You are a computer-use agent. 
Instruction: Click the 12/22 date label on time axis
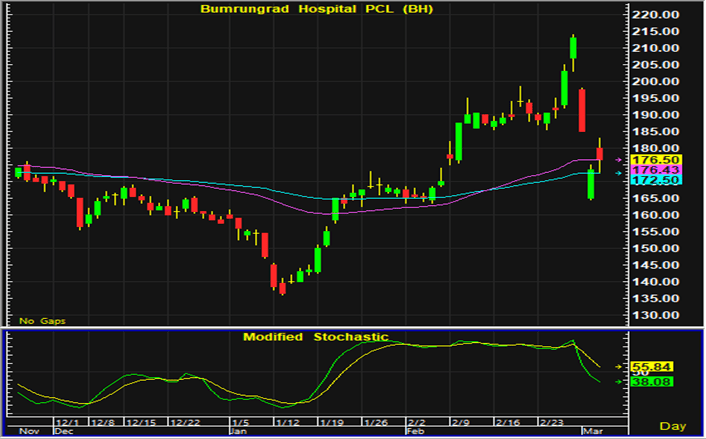184,422
